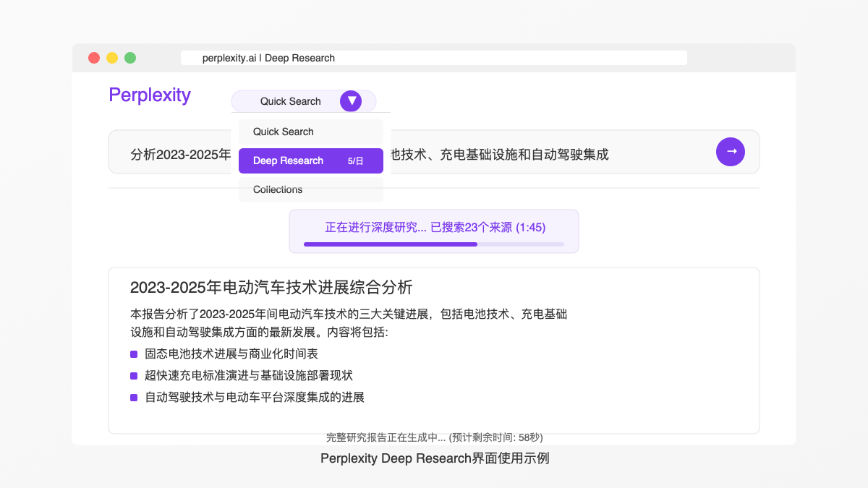This screenshot has height=488, width=868.
Task: Click the report title 2023-2025年电动汽车技术进展综合分析
Action: tap(271, 287)
